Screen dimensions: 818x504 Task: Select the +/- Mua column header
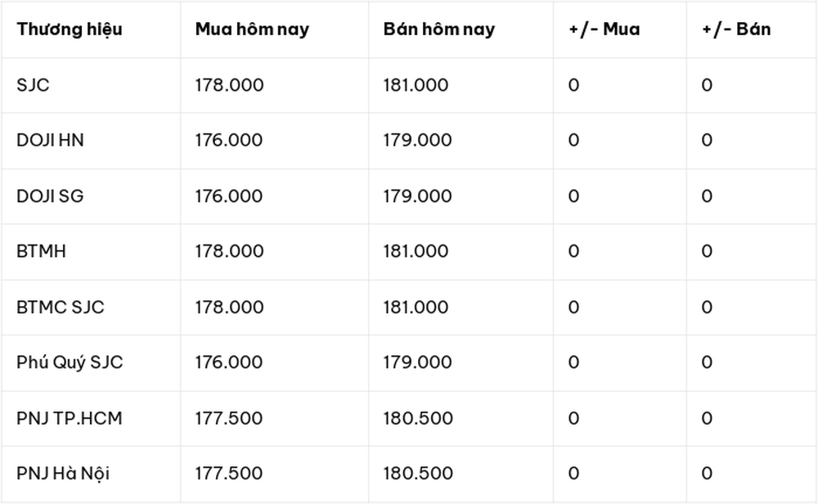pos(605,29)
